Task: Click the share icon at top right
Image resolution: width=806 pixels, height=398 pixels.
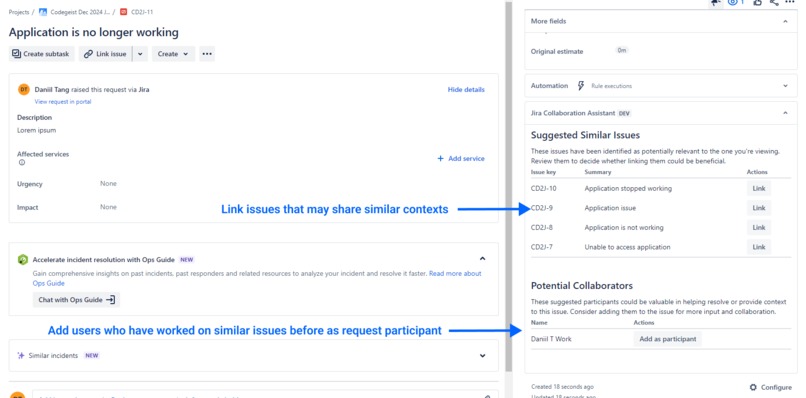Action: (x=774, y=3)
